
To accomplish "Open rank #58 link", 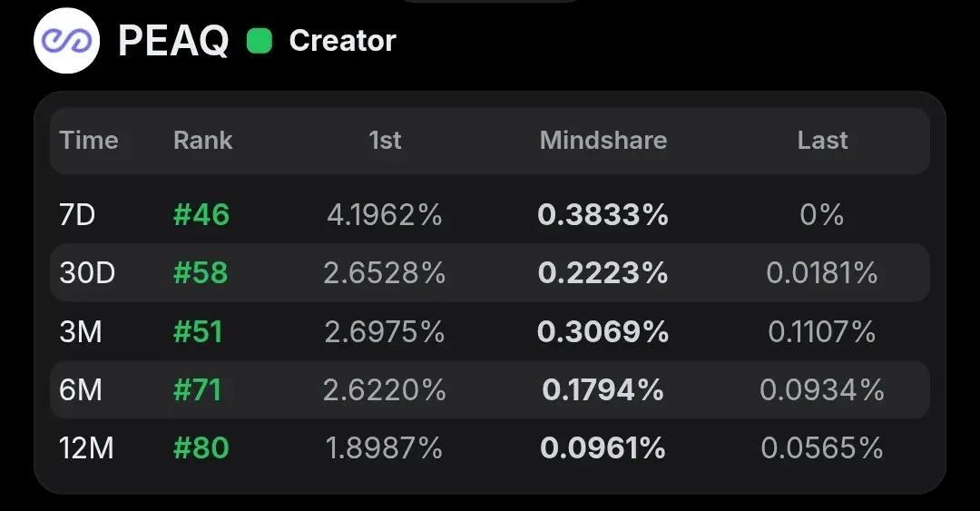I will click(201, 272).
